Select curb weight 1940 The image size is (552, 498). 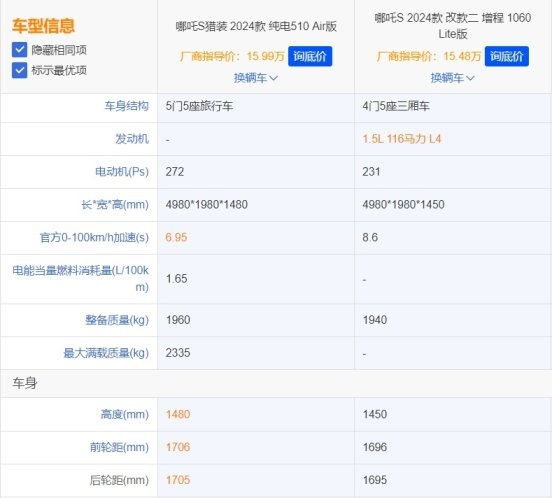click(x=375, y=320)
